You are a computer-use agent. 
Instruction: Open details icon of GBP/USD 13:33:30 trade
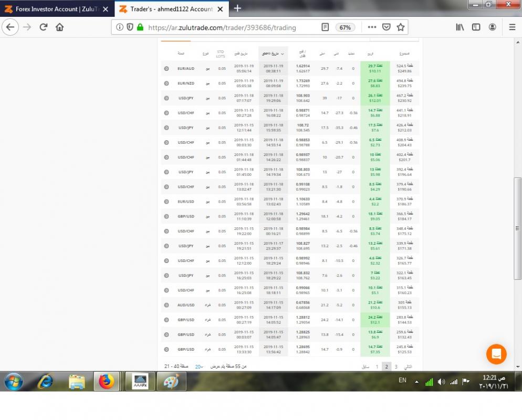(166, 350)
